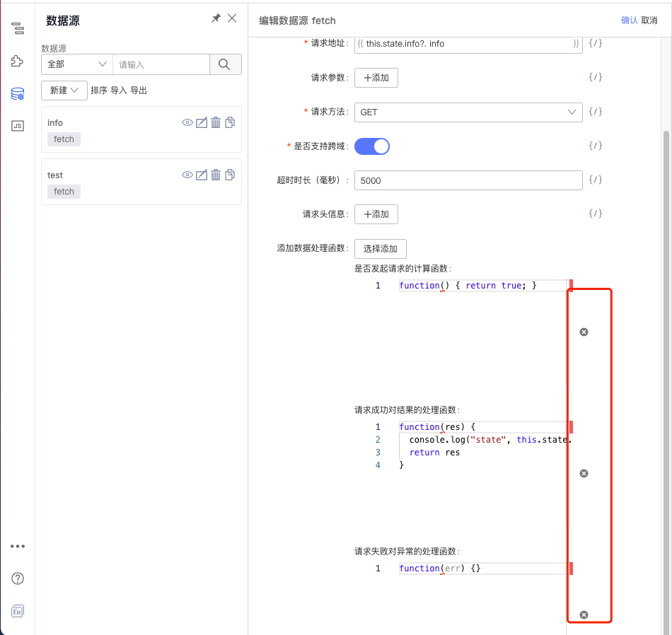Copy the info data source via duplicate icon
Viewport: 672px width, 635px height.
[229, 122]
